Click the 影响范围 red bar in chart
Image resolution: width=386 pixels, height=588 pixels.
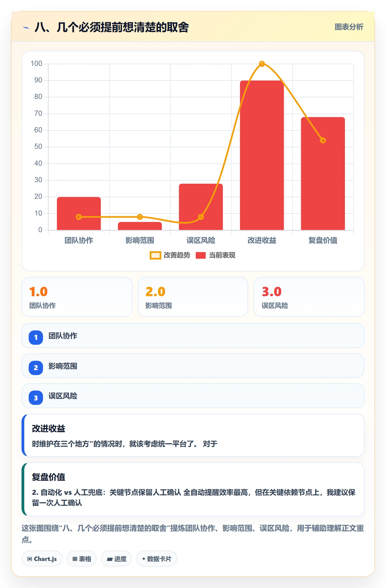[140, 226]
